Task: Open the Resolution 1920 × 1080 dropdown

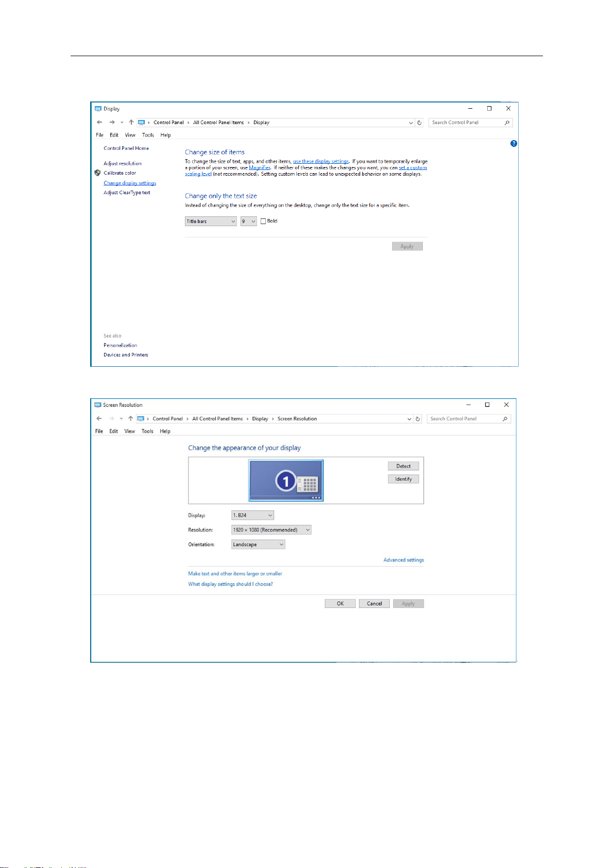Action: pyautogui.click(x=271, y=530)
